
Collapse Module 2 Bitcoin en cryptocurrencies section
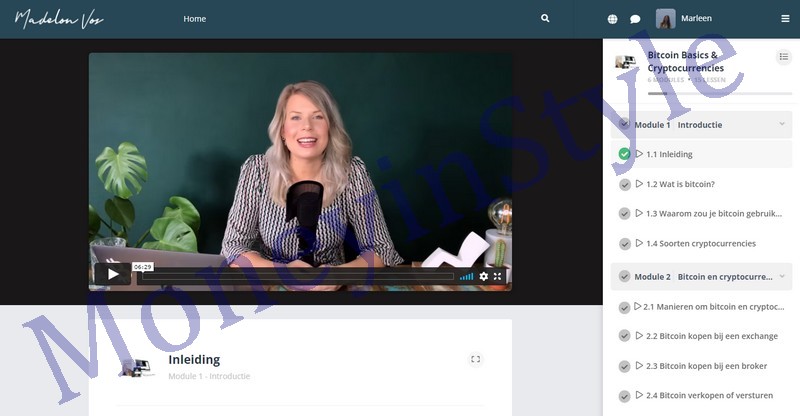[x=782, y=276]
